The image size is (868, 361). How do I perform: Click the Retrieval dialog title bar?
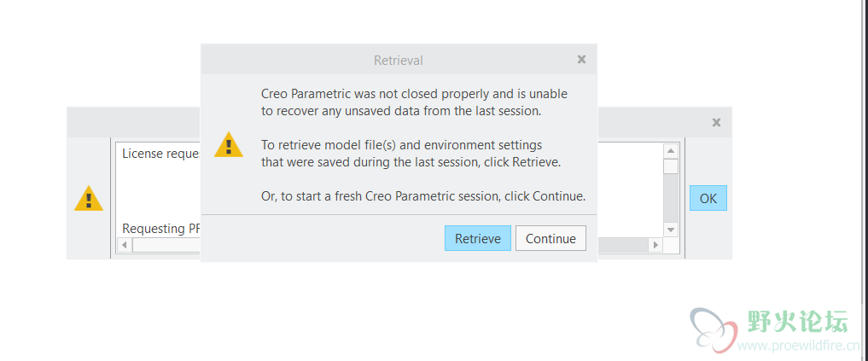(399, 60)
